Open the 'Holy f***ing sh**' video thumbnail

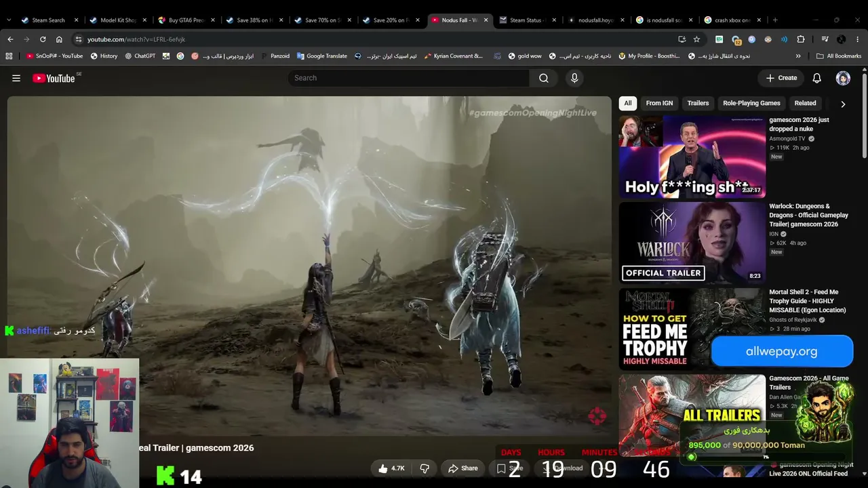(692, 157)
